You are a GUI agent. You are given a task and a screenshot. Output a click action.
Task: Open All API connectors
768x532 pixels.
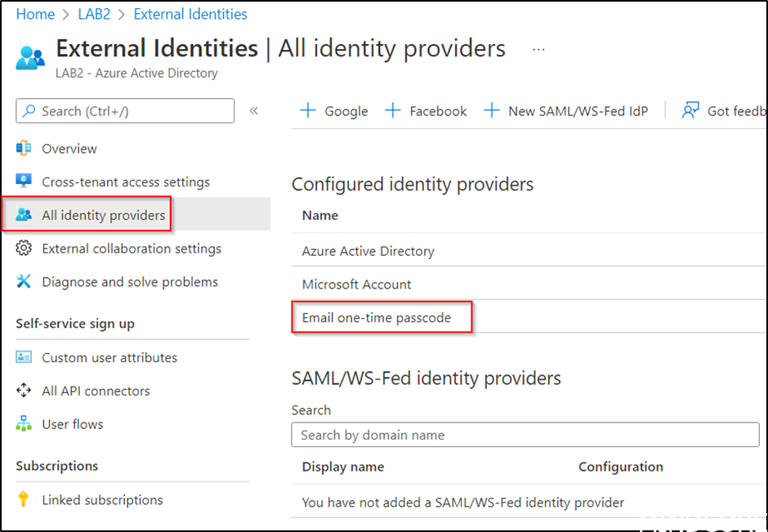click(96, 391)
